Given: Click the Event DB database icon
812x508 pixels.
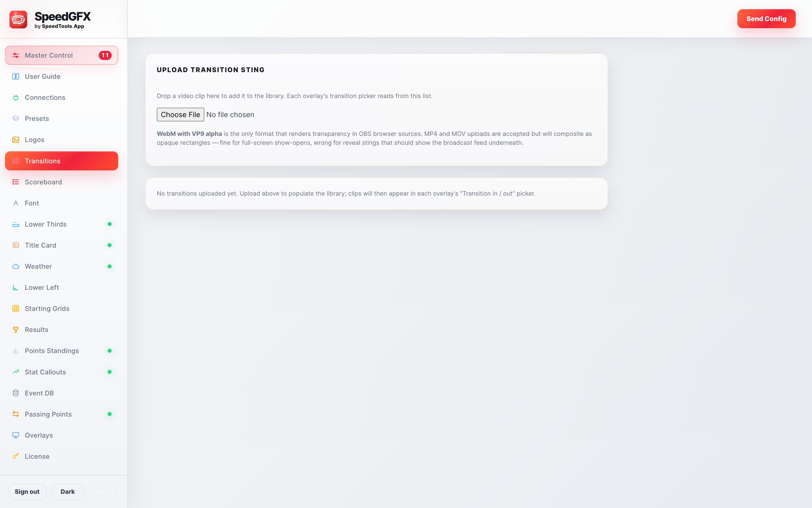Looking at the screenshot, I should 16,393.
